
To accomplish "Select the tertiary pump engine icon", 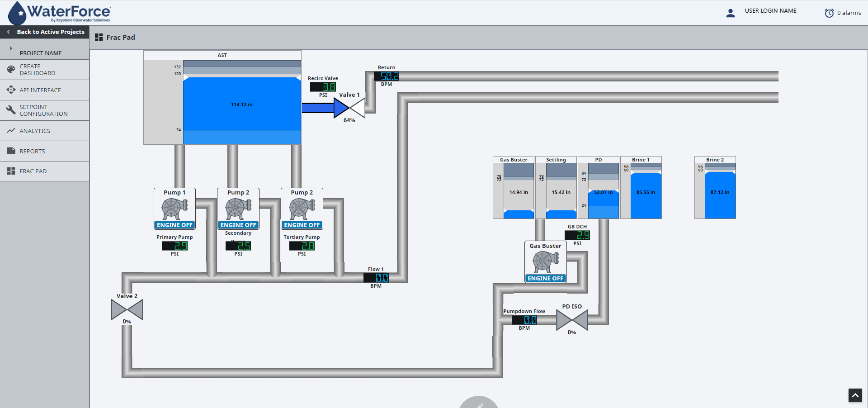I will 302,209.
